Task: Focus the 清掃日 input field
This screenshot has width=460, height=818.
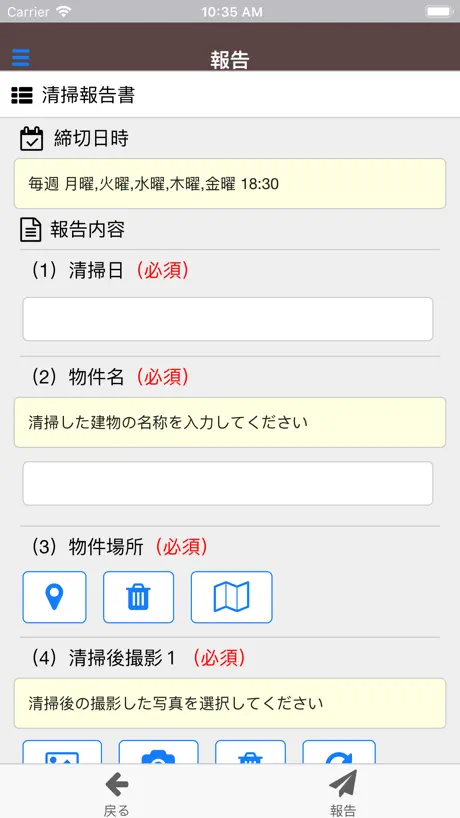Action: (x=228, y=319)
